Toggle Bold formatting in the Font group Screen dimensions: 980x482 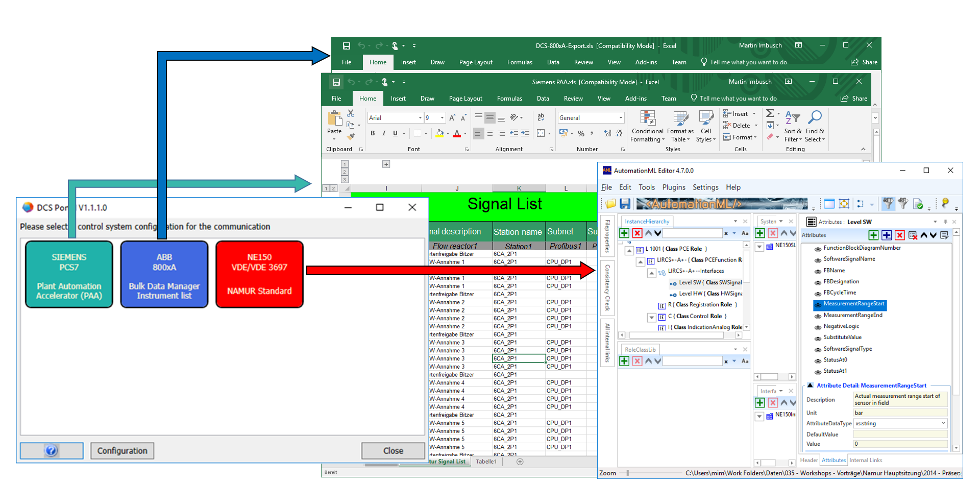373,133
